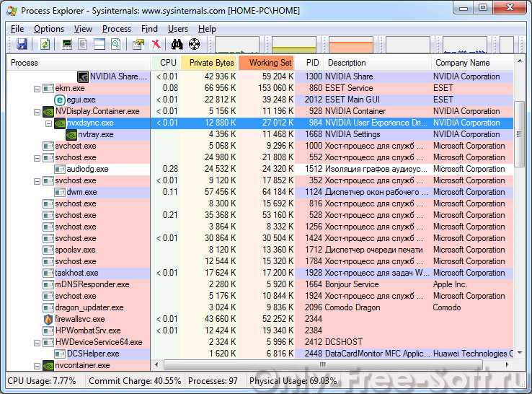Image resolution: width=532 pixels, height=394 pixels.
Task: Sort by the Working Set column header
Action: [x=267, y=63]
